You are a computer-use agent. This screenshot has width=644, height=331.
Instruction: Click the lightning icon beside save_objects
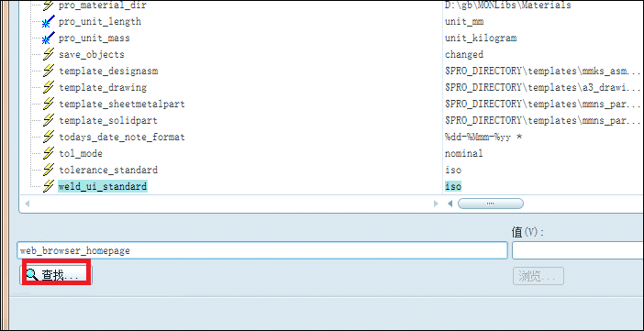(49, 54)
